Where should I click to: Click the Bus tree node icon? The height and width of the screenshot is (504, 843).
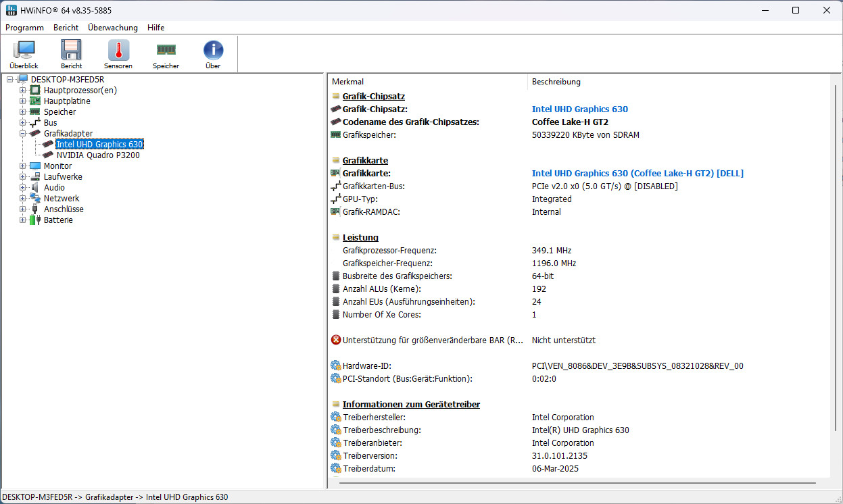[x=35, y=123]
